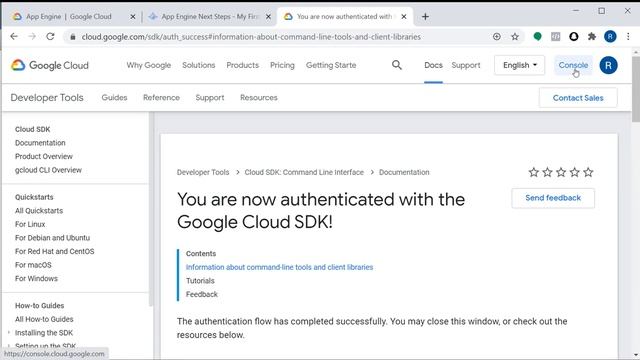Open the Cloud Console

click(573, 65)
